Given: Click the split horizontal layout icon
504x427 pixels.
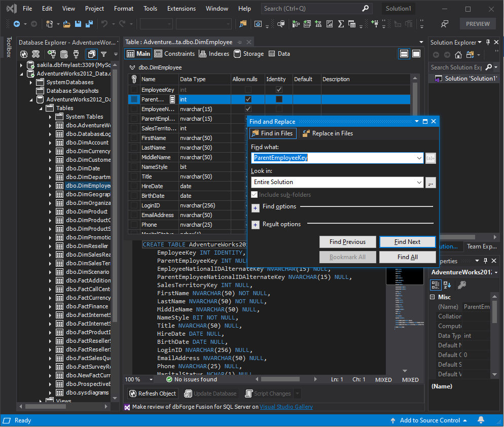Looking at the screenshot, I should 404,54.
